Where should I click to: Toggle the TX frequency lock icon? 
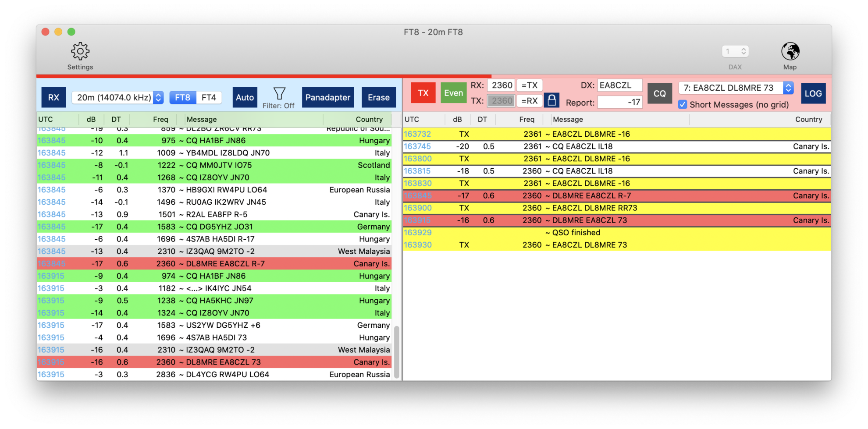[x=552, y=100]
